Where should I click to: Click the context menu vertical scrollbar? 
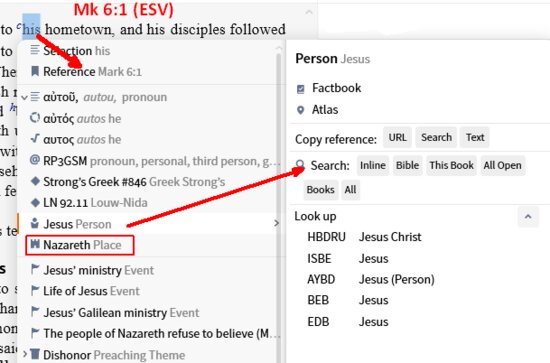pos(279,207)
